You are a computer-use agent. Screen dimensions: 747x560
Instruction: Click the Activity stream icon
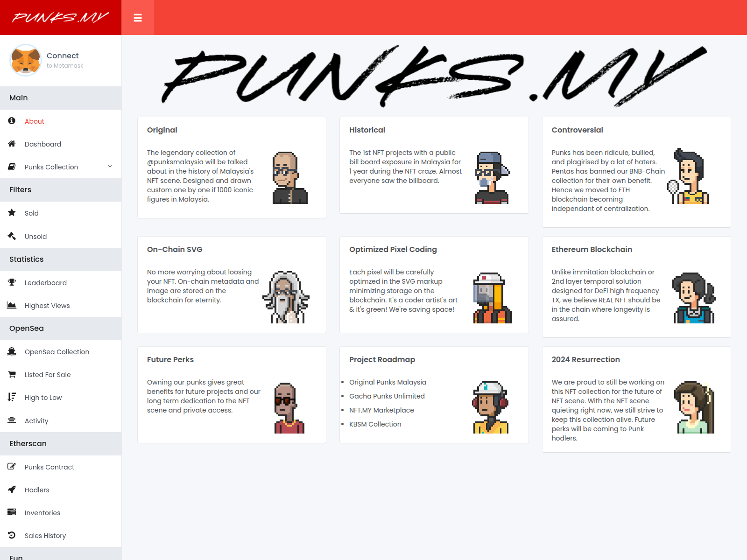coord(12,420)
